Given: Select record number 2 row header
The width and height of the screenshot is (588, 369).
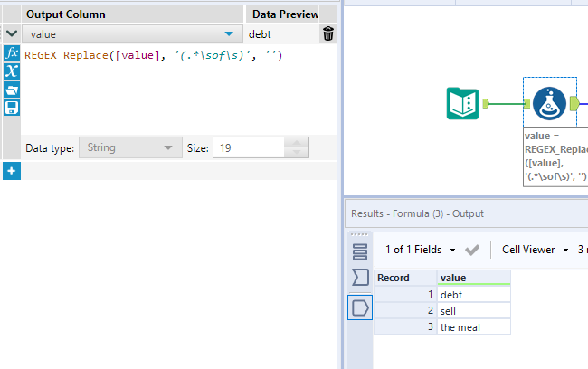Looking at the screenshot, I should pyautogui.click(x=405, y=310).
